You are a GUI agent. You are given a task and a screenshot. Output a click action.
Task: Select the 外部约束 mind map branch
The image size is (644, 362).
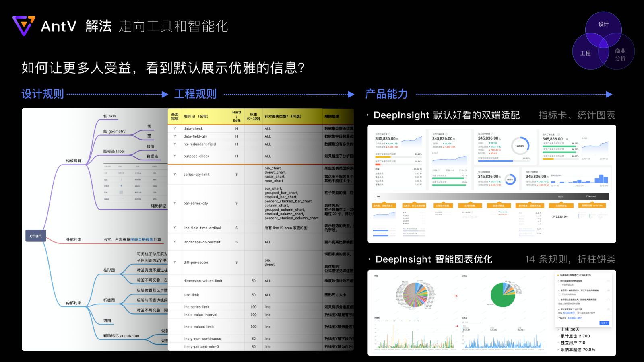click(x=74, y=240)
